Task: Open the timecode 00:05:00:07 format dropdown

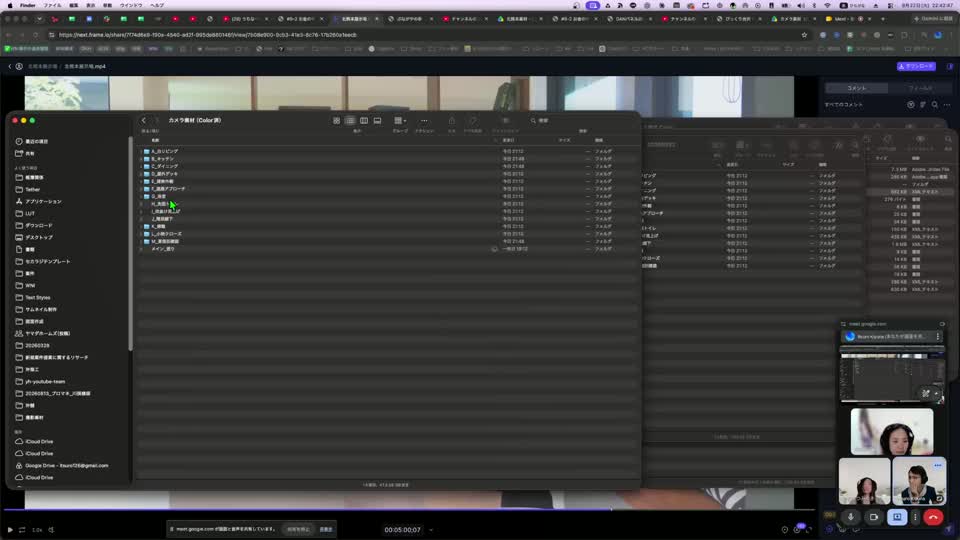Action: (431, 530)
